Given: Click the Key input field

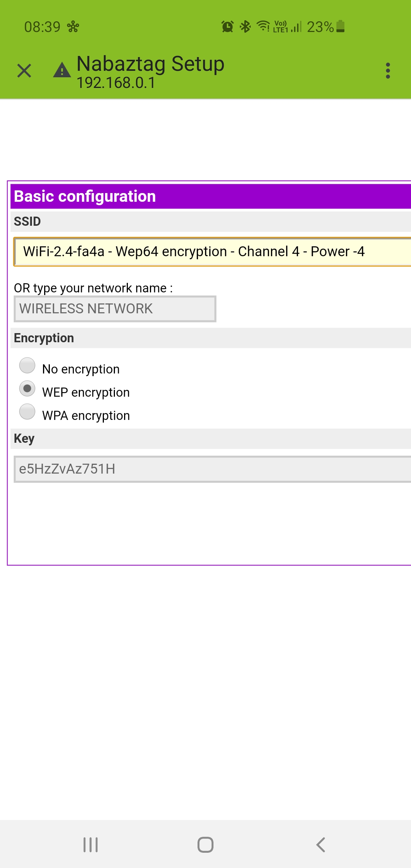Looking at the screenshot, I should coord(212,469).
